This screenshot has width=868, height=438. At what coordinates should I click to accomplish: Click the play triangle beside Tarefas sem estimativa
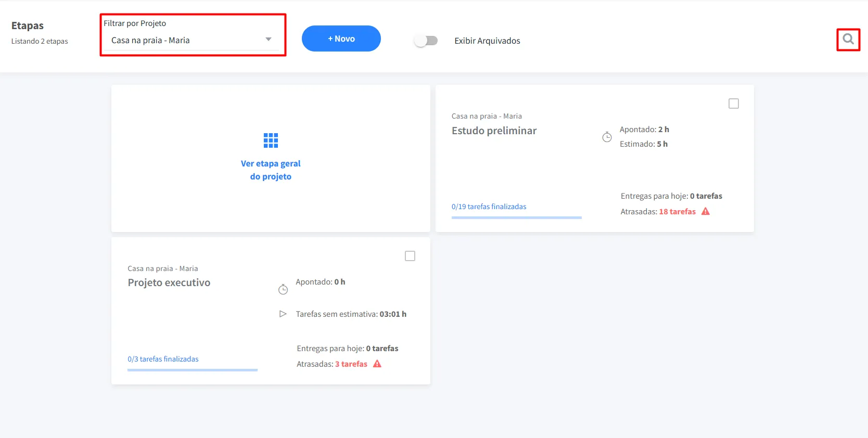(283, 314)
